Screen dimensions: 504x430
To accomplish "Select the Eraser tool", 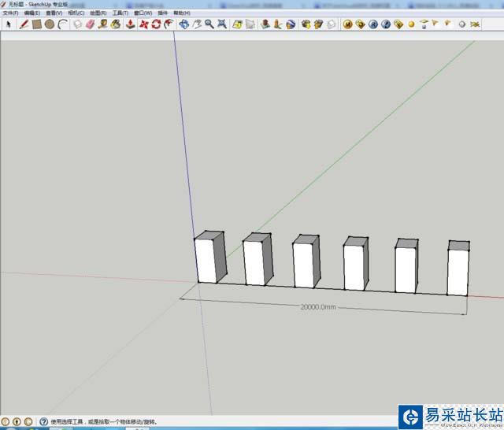I will click(x=90, y=24).
